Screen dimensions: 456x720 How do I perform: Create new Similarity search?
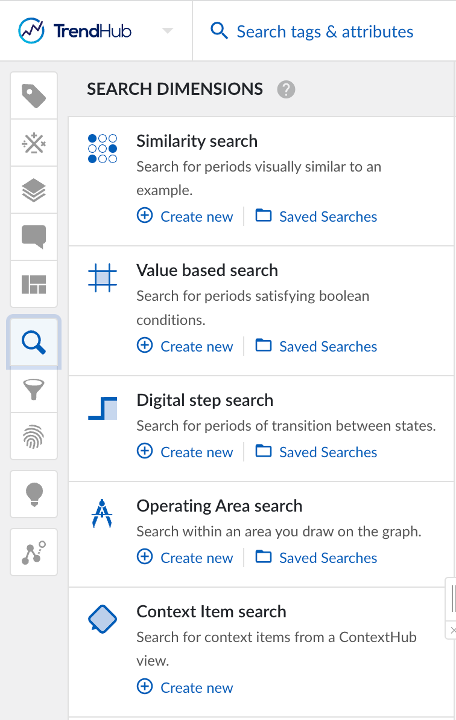[x=185, y=216]
